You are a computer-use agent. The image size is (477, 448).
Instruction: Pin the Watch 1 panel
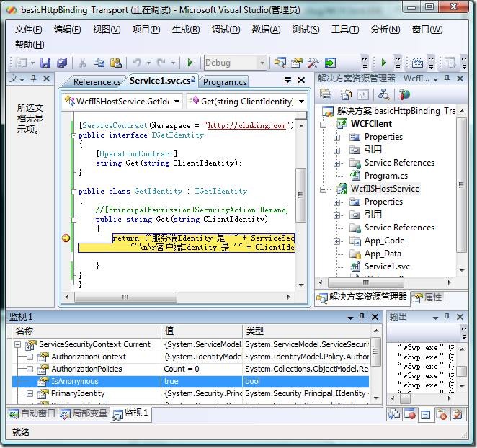click(362, 317)
